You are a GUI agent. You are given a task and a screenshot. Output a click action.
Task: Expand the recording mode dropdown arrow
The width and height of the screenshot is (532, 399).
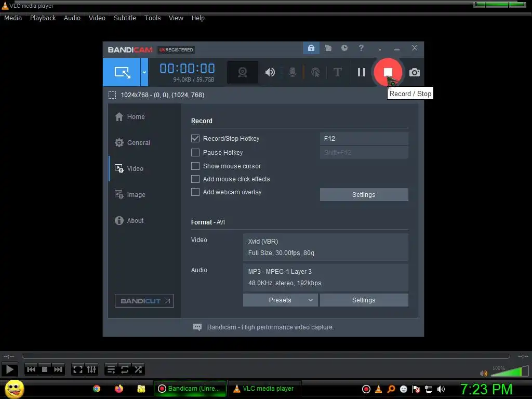(144, 72)
